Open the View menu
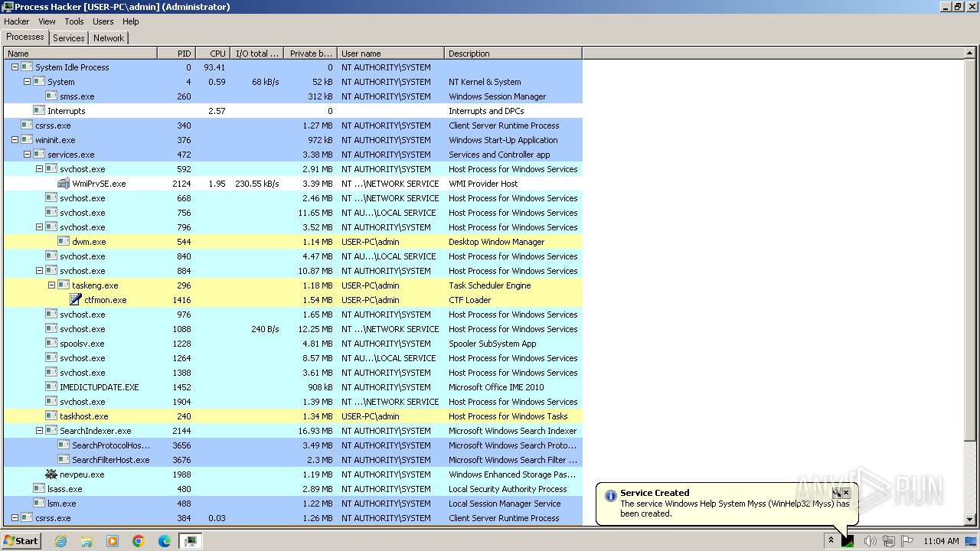Screen dimensions: 980x551 47,21
